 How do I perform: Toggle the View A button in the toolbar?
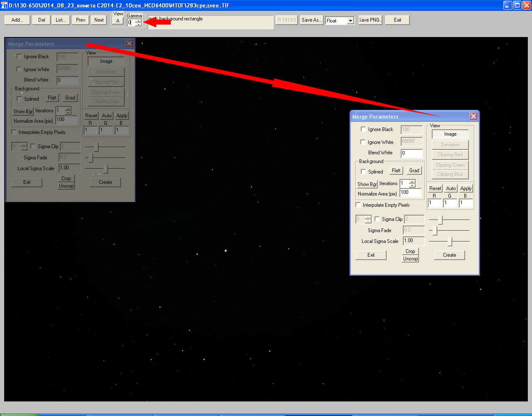118,21
